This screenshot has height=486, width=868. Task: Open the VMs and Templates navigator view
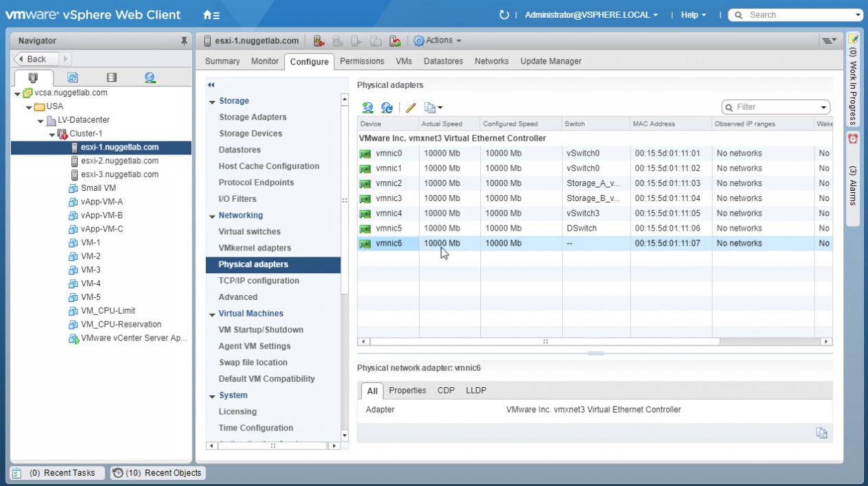pos(72,78)
